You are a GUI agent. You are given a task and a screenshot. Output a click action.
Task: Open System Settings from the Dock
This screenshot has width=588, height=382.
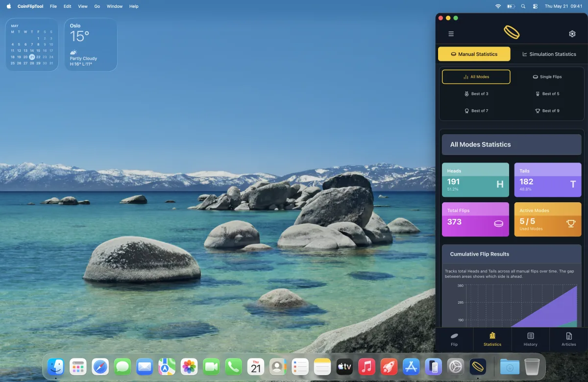click(456, 366)
